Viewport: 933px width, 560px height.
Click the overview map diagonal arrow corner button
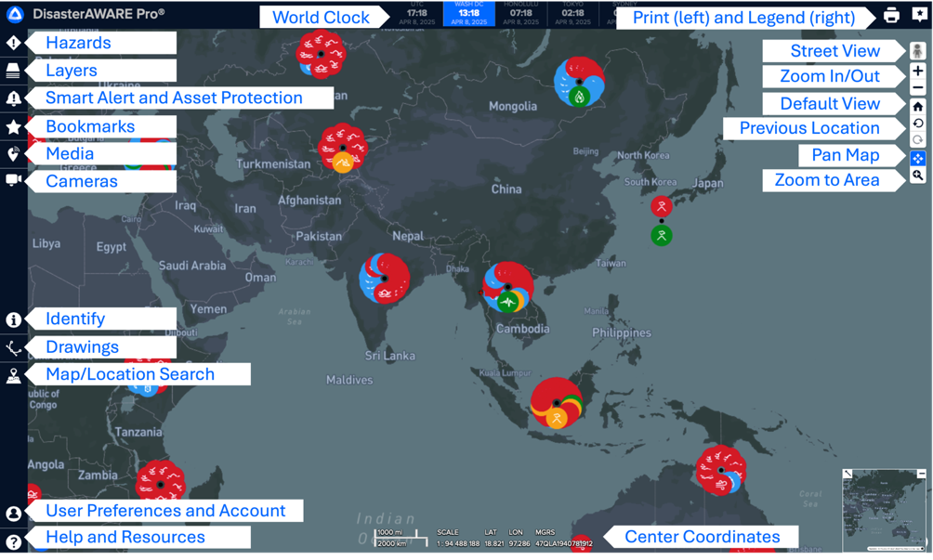coord(848,474)
